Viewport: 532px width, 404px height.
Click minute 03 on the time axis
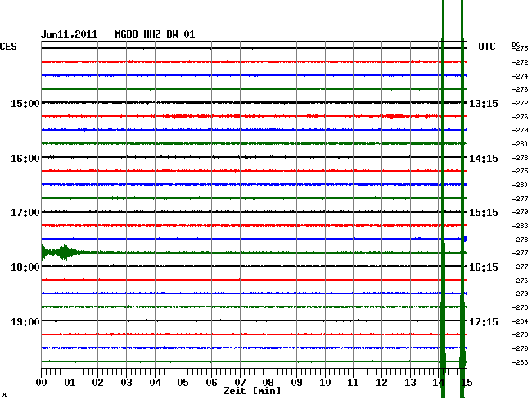pos(126,383)
